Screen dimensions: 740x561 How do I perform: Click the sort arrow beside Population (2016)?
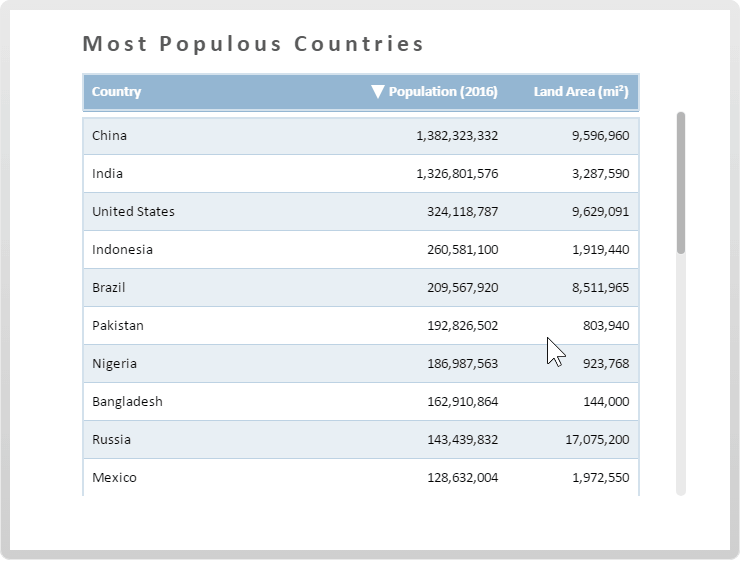tap(377, 92)
